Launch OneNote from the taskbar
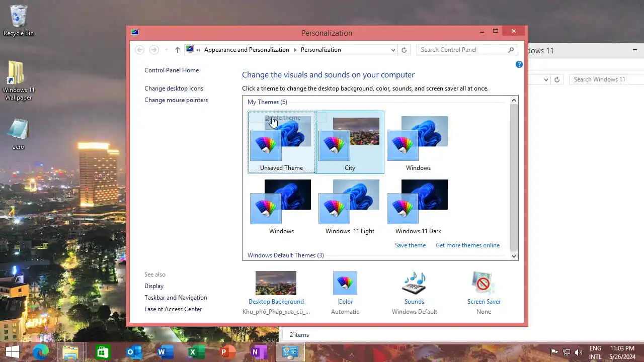644x362 pixels. [259, 352]
